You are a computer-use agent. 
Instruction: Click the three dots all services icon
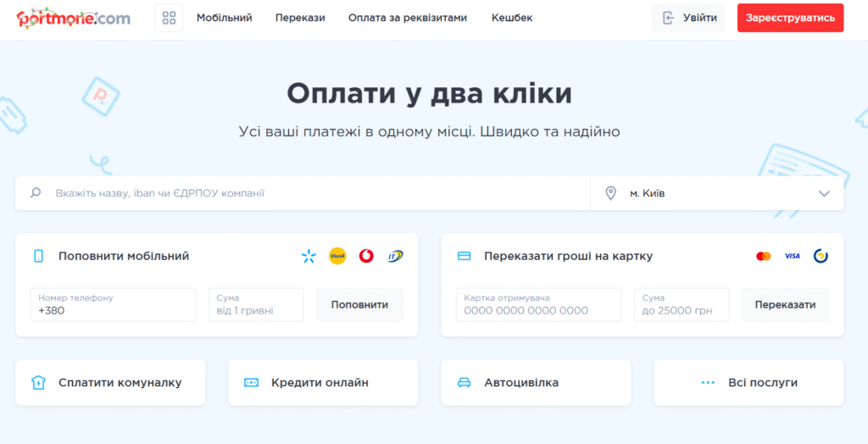(708, 382)
